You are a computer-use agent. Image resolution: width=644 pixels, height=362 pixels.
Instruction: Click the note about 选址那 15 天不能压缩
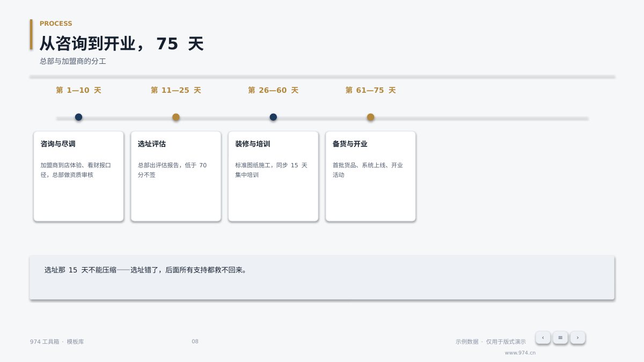tap(322, 277)
